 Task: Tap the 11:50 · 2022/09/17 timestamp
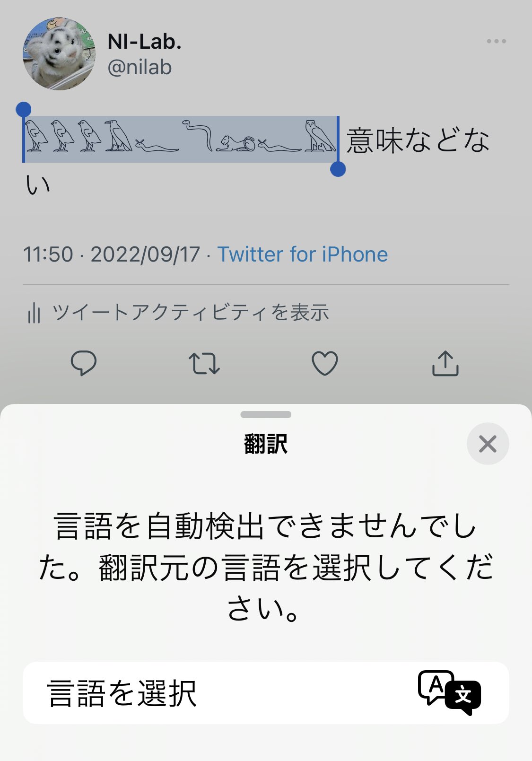click(112, 254)
